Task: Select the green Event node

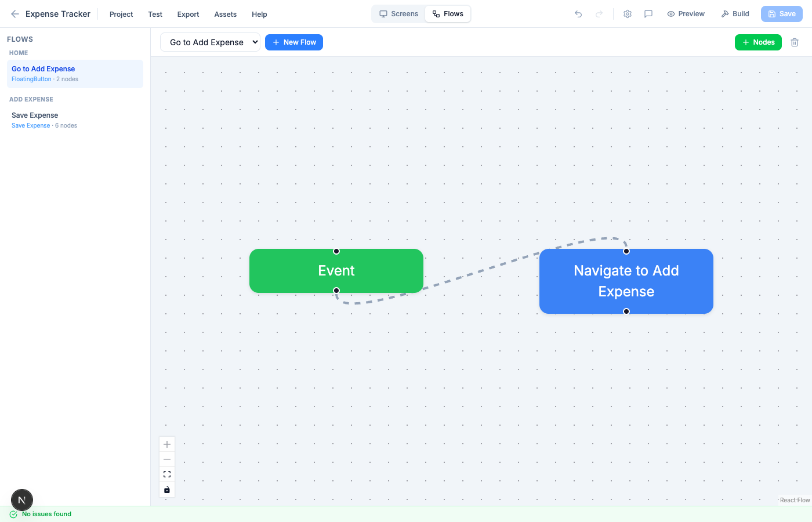Action: tap(336, 271)
